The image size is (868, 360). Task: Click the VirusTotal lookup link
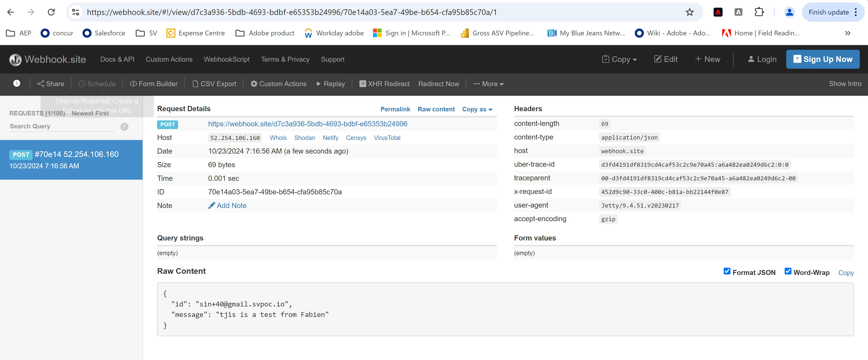click(x=387, y=138)
